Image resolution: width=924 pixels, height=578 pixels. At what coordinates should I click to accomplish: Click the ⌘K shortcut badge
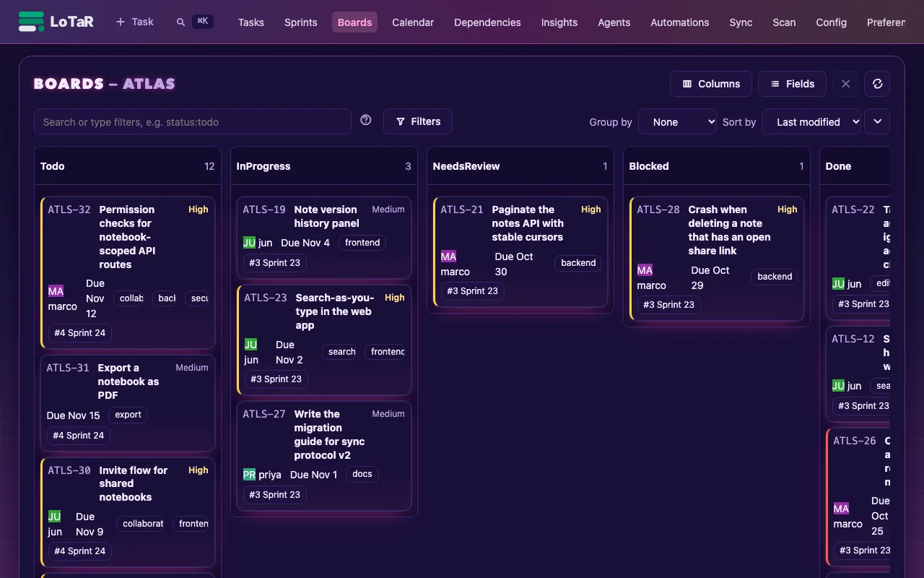[203, 22]
